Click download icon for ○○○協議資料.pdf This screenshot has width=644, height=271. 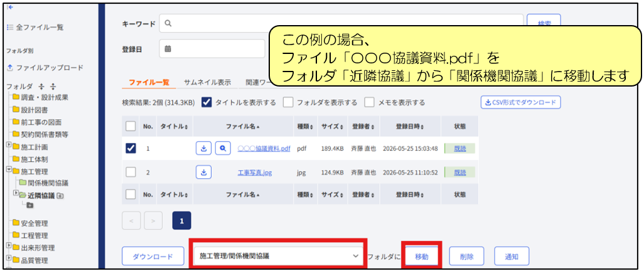[203, 149]
